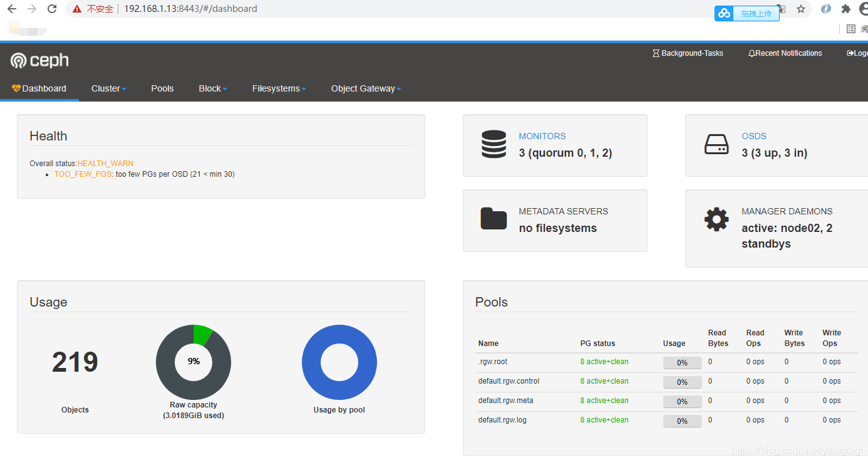Select the default.rgw.meta pool name
Screen dimensions: 868x462
[x=506, y=401]
